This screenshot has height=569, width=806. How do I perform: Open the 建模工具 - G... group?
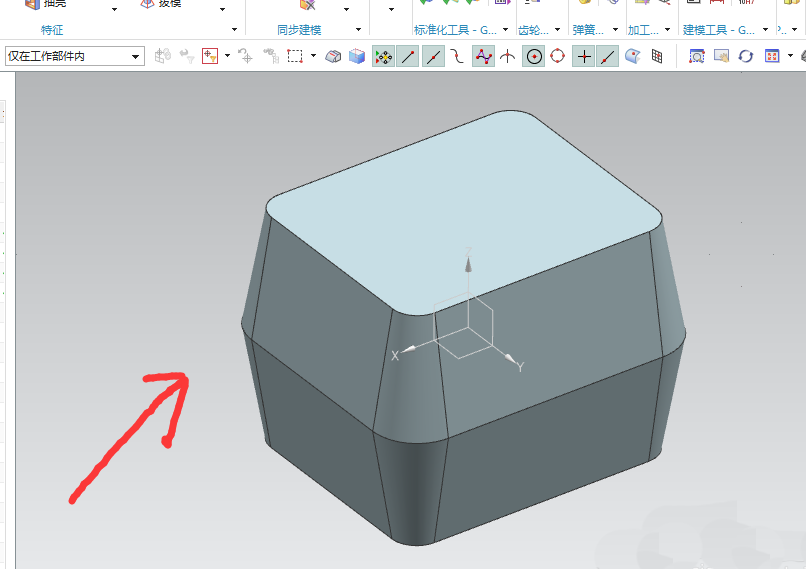coord(719,30)
